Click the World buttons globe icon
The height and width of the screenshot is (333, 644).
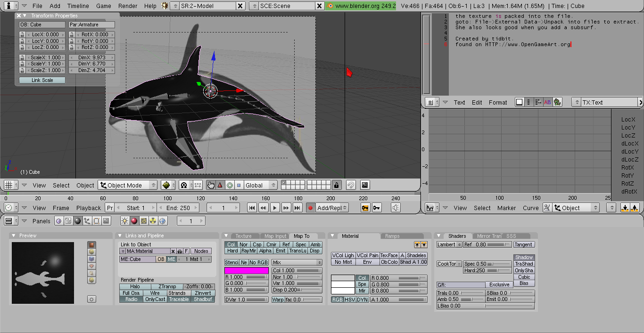click(x=163, y=221)
